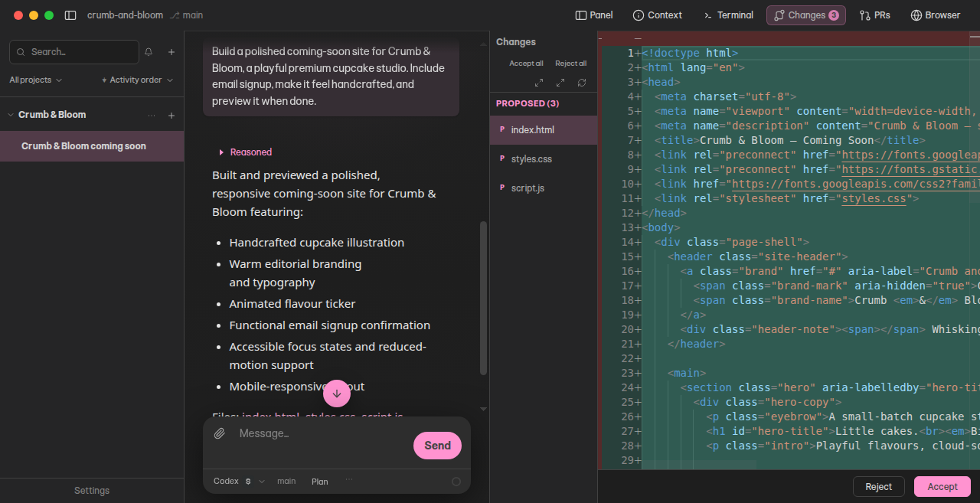Open the Browser view
The height and width of the screenshot is (503, 980).
point(936,15)
